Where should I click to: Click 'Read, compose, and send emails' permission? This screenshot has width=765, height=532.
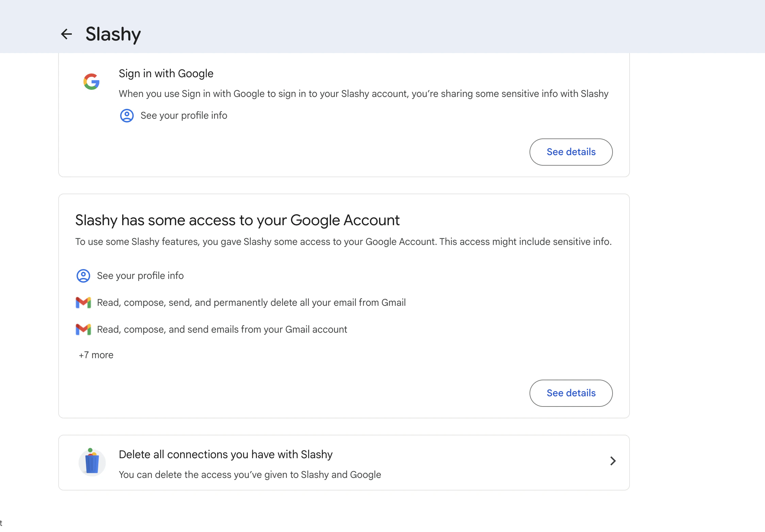tap(222, 330)
